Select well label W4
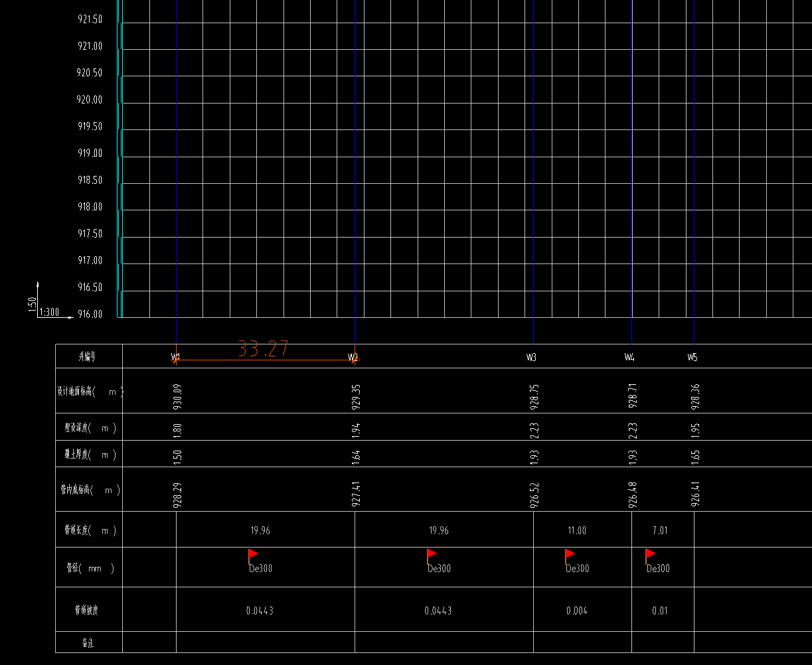Image resolution: width=812 pixels, height=665 pixels. [629, 357]
